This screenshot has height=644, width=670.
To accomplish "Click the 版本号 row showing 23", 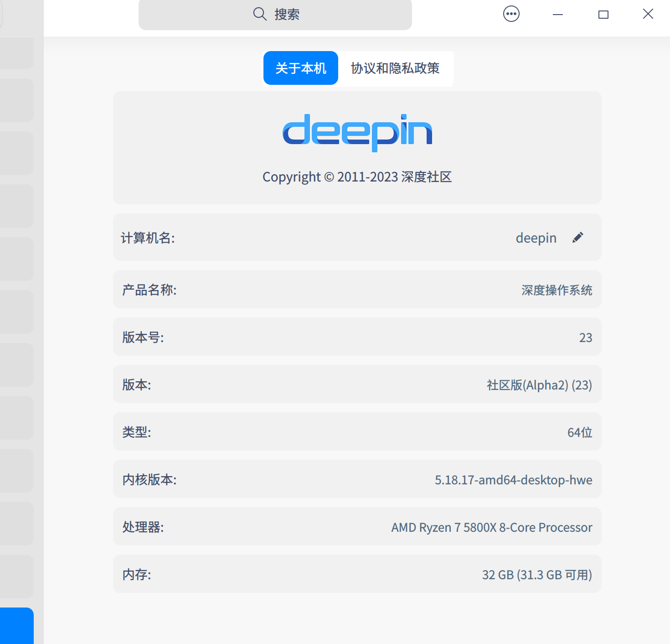I will click(357, 337).
